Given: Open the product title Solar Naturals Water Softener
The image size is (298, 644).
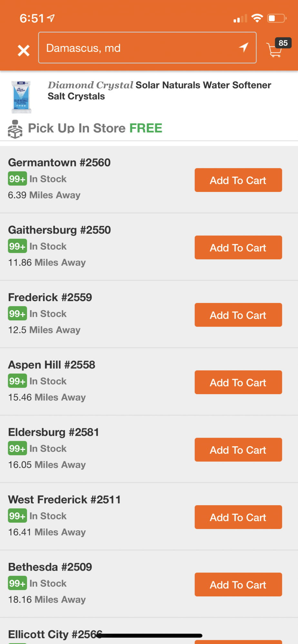Looking at the screenshot, I should (160, 90).
